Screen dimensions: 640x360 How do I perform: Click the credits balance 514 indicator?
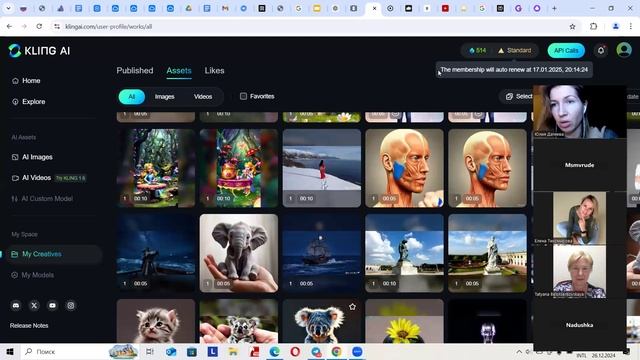tap(478, 51)
